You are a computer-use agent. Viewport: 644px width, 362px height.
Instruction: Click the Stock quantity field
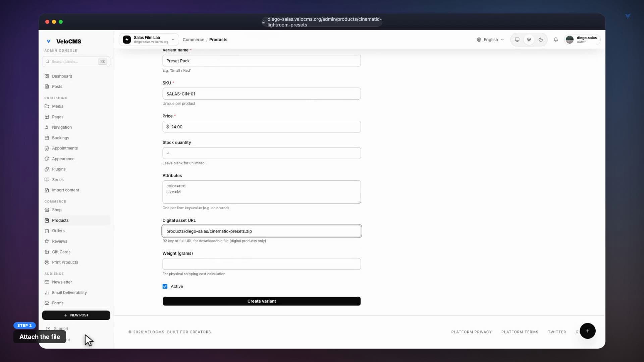[262, 153]
